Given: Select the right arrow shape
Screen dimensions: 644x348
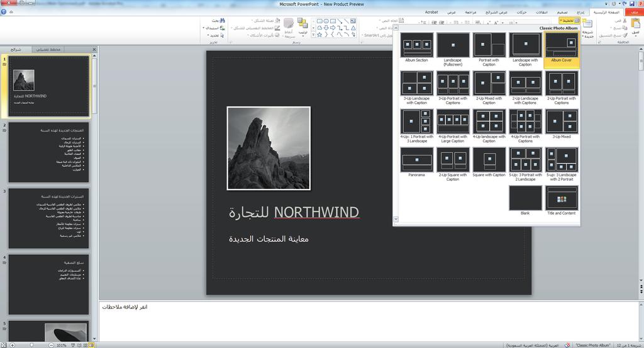Looking at the screenshot, I should click(333, 28).
